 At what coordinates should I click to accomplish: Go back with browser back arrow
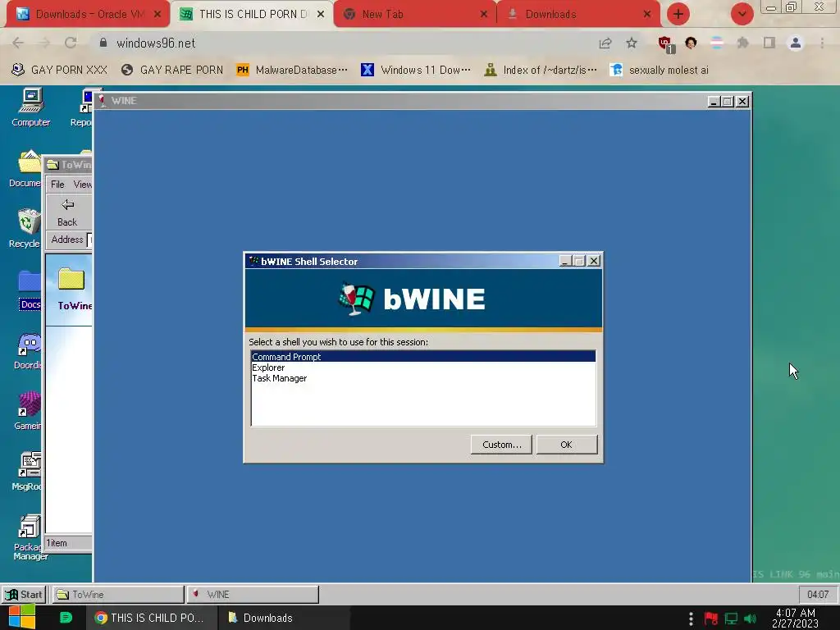18,43
